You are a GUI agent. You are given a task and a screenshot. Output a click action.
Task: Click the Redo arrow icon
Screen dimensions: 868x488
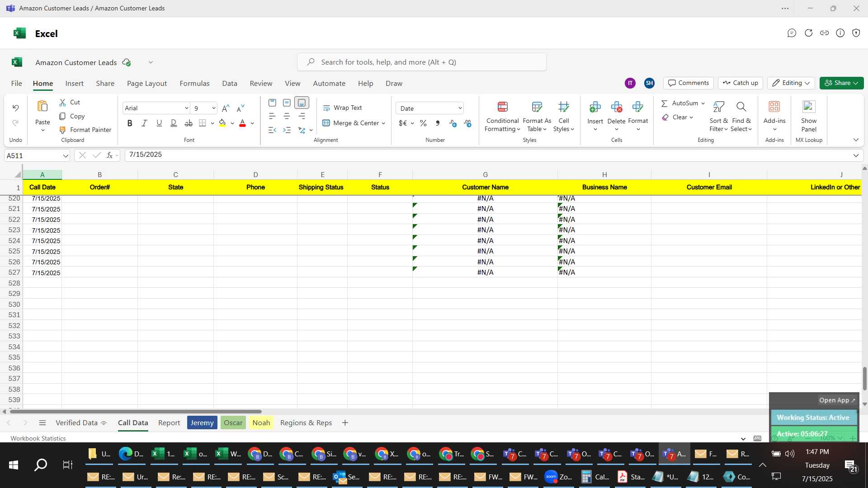[x=15, y=123]
